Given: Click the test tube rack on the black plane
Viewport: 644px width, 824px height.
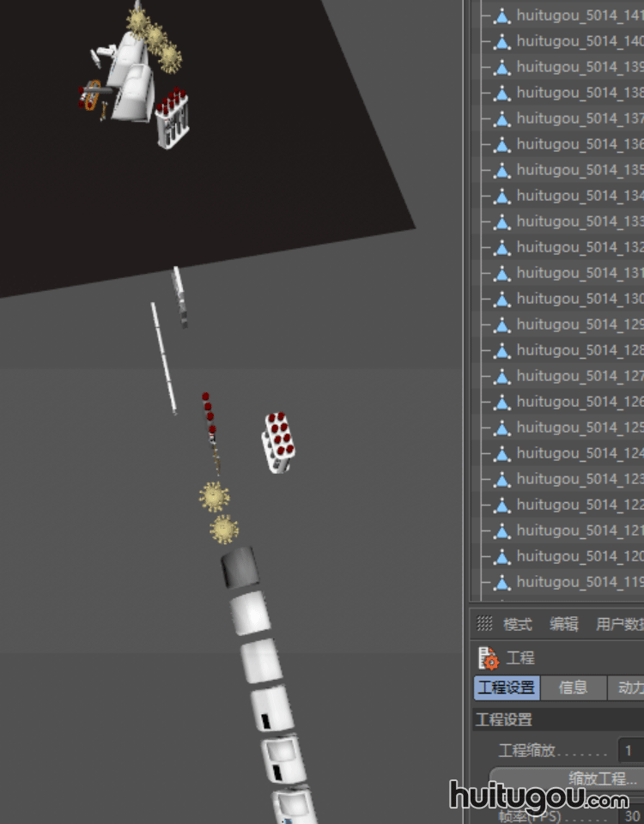Looking at the screenshot, I should click(172, 119).
